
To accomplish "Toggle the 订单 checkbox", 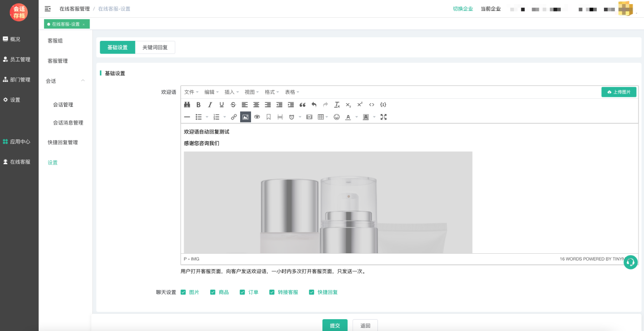I will 242,292.
